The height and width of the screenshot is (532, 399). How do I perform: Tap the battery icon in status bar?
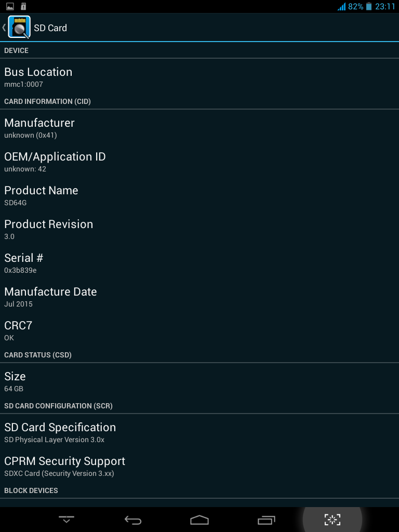pyautogui.click(x=369, y=7)
